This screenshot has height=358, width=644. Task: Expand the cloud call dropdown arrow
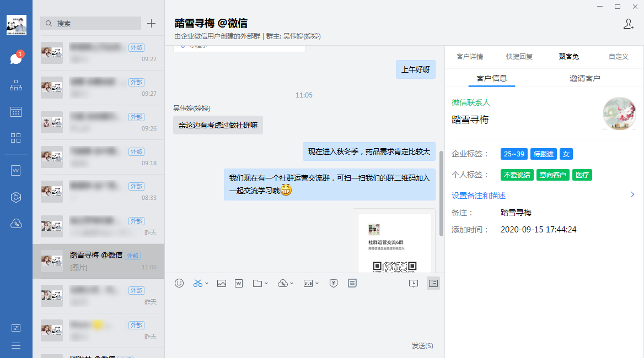292,283
